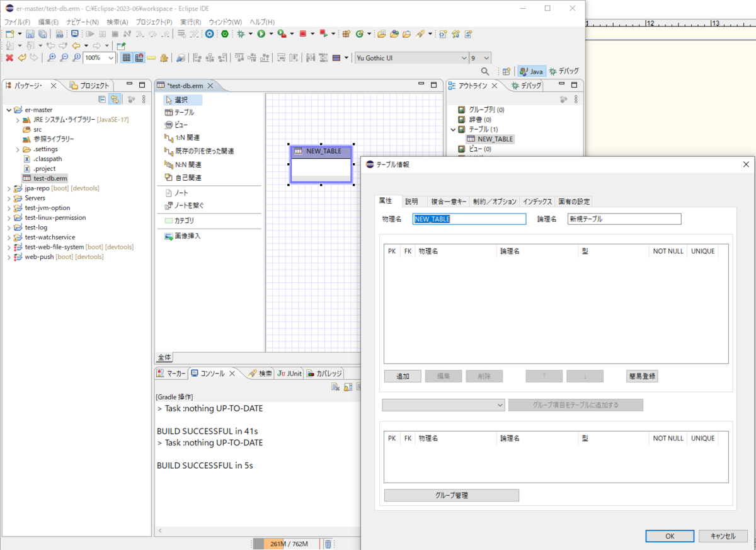Switch to the デバッグ perspective toggle

[x=564, y=71]
